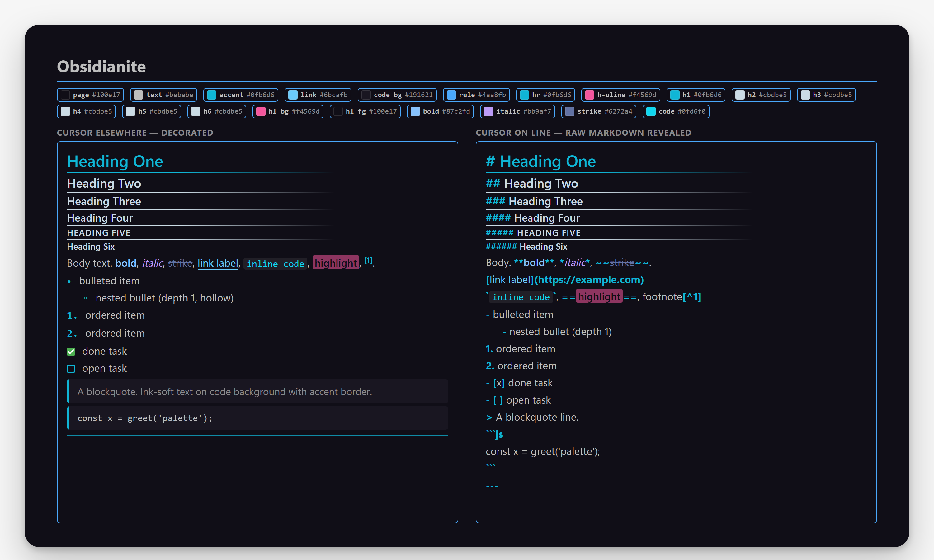The height and width of the screenshot is (560, 934).
Task: Open the link label in decorated pane
Action: (x=218, y=263)
